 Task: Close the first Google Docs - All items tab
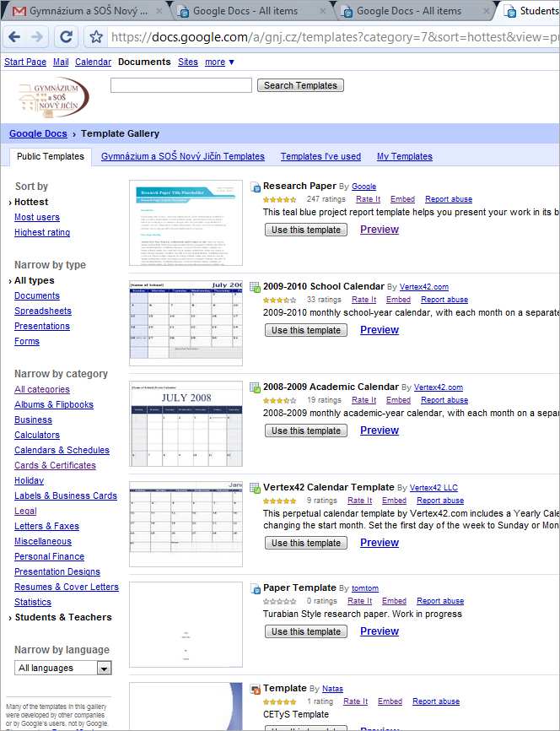click(x=322, y=11)
